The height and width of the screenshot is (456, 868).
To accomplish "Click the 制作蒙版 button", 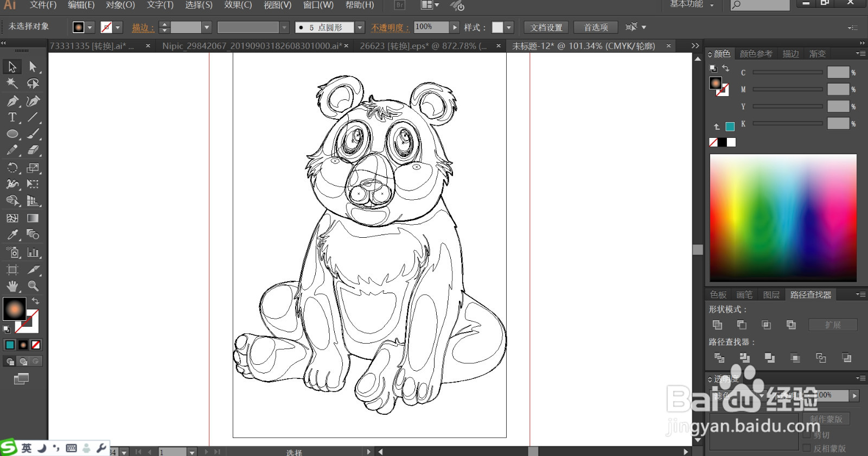I will pyautogui.click(x=826, y=419).
